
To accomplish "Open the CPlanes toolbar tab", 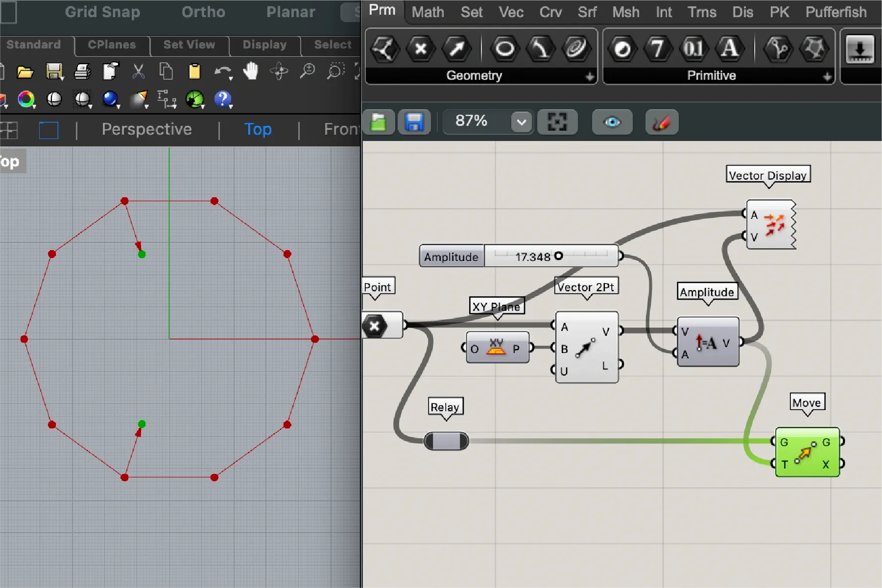I will pyautogui.click(x=112, y=45).
